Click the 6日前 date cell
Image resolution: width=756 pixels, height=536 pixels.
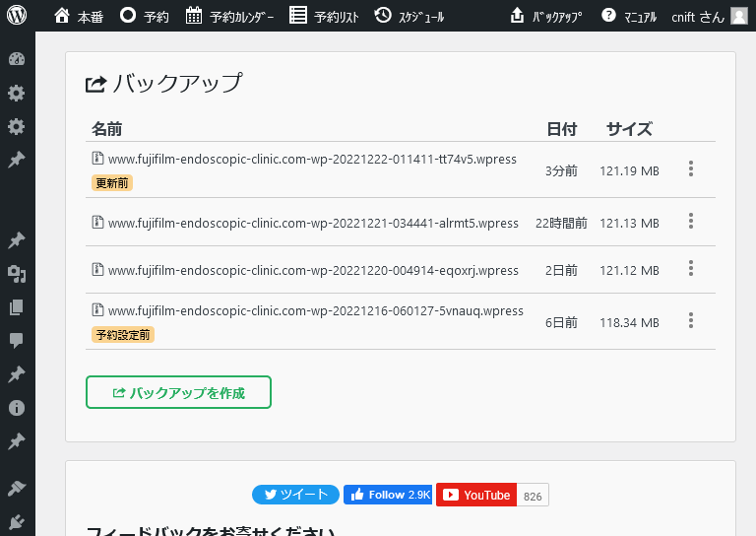coord(561,322)
